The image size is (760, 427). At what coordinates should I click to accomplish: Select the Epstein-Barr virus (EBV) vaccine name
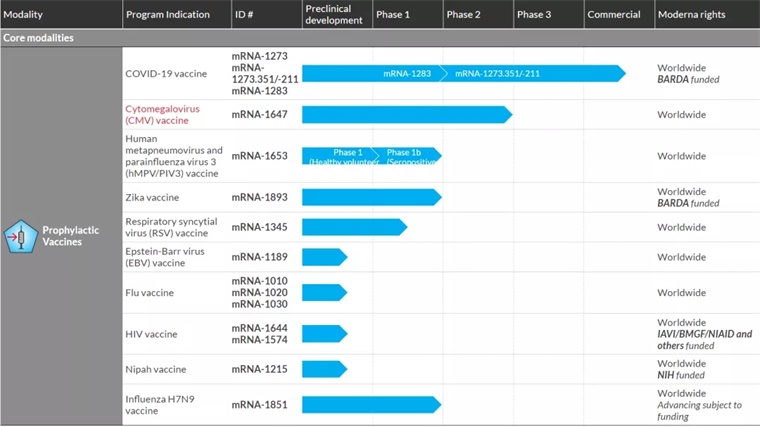coord(164,257)
